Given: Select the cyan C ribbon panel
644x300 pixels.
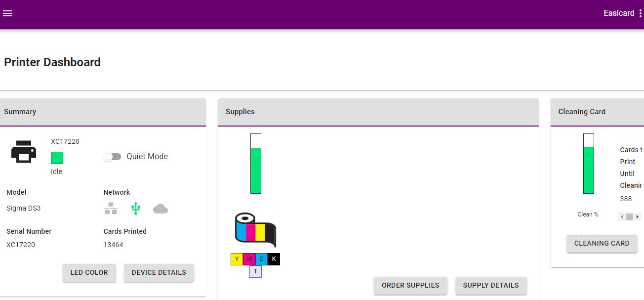Looking at the screenshot, I should tap(261, 259).
